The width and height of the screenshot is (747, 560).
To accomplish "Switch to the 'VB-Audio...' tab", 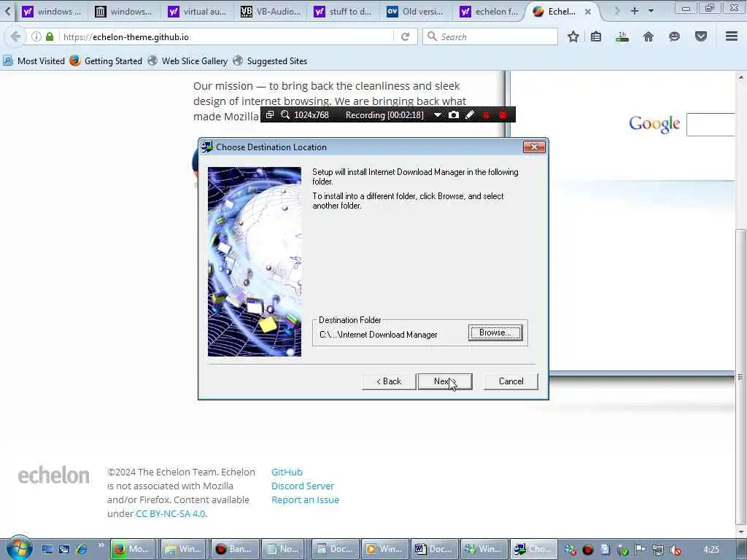I will tap(270, 12).
